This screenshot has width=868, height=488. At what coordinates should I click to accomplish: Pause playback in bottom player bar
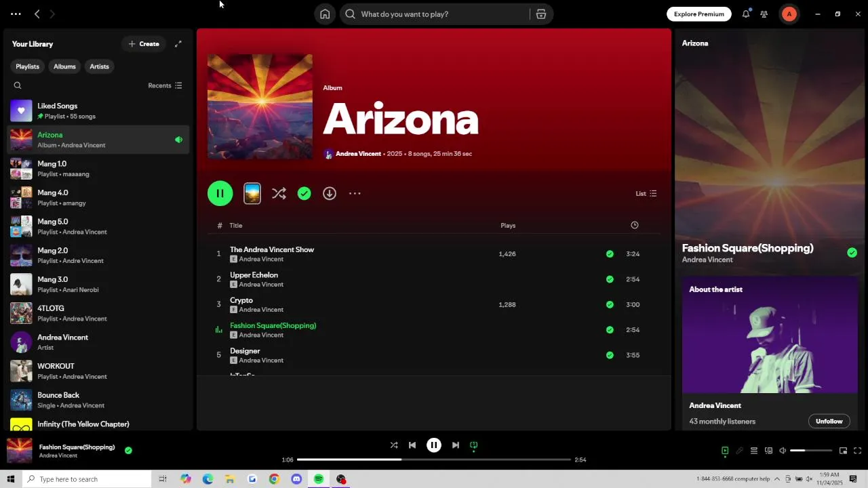pos(434,445)
